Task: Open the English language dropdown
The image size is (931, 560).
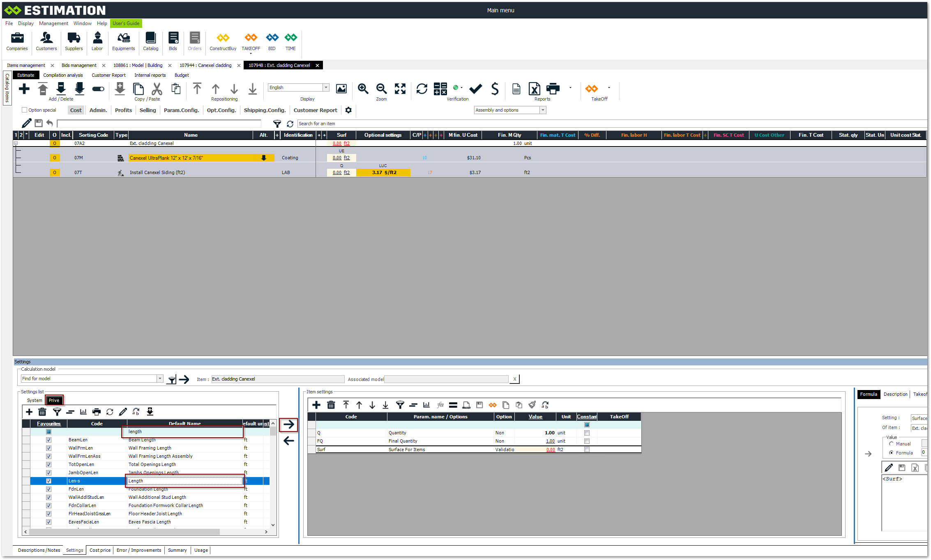Action: (x=326, y=87)
